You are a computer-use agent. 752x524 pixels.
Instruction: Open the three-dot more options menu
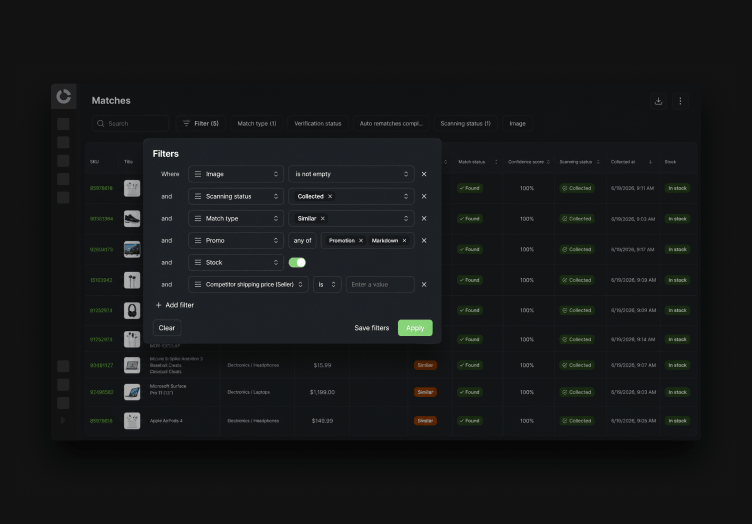pyautogui.click(x=680, y=101)
